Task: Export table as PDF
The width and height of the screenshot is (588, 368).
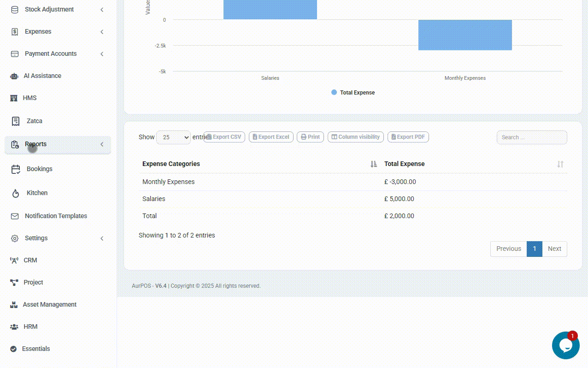Action: 408,137
